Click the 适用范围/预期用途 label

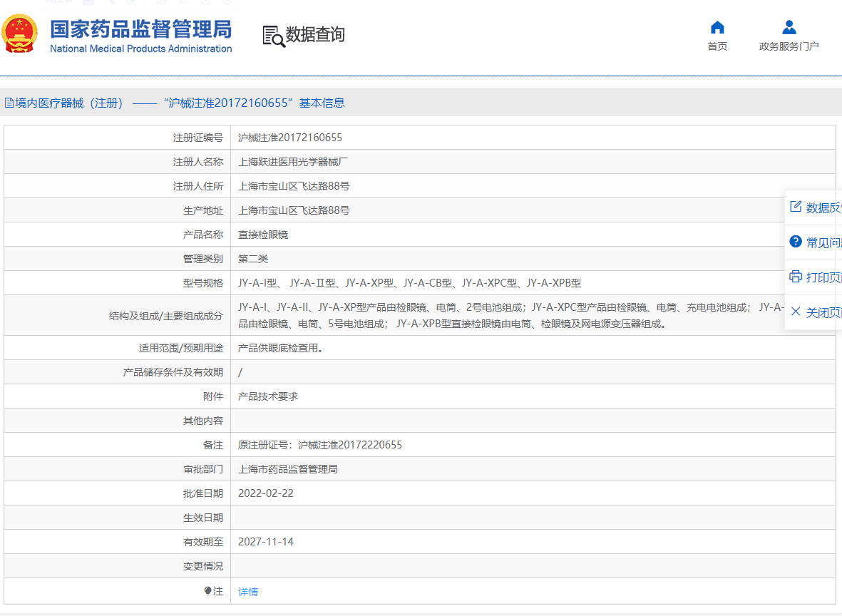[x=181, y=348]
